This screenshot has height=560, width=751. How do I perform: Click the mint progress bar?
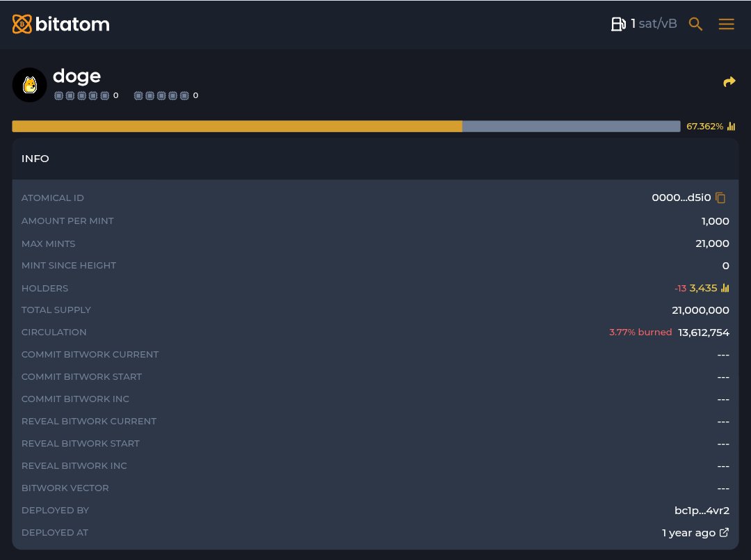(346, 126)
